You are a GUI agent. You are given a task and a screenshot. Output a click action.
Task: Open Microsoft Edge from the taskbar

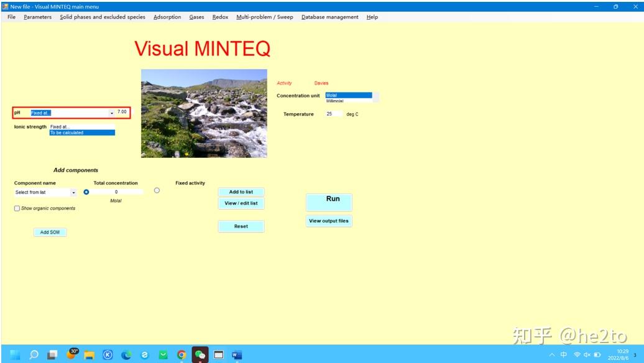click(126, 355)
